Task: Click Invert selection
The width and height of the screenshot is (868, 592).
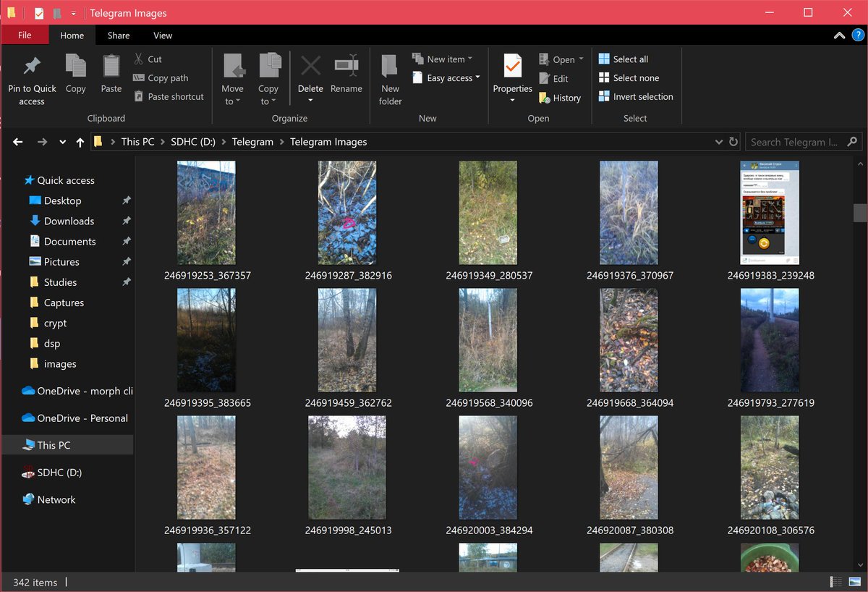Action: click(636, 96)
